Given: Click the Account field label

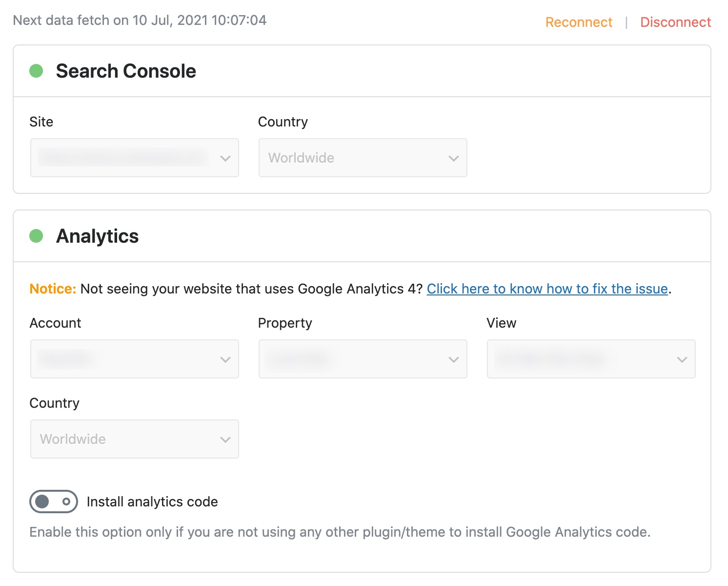Looking at the screenshot, I should click(56, 323).
